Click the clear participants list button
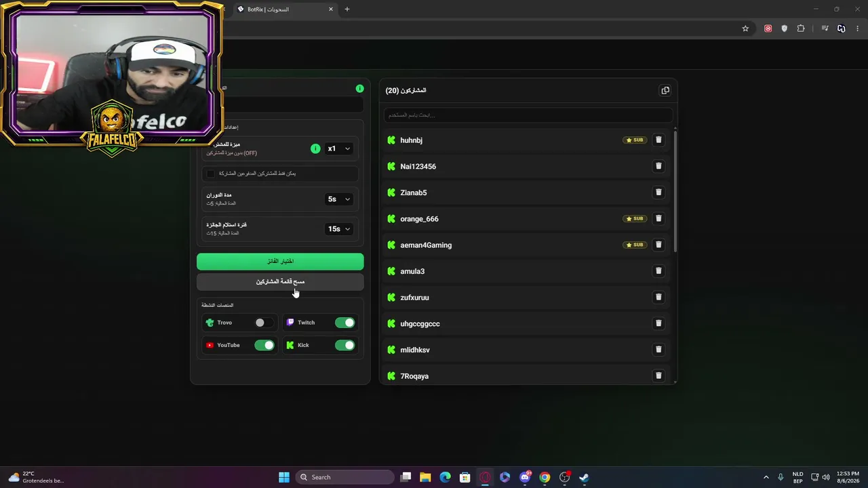This screenshot has width=868, height=488. pos(280,281)
